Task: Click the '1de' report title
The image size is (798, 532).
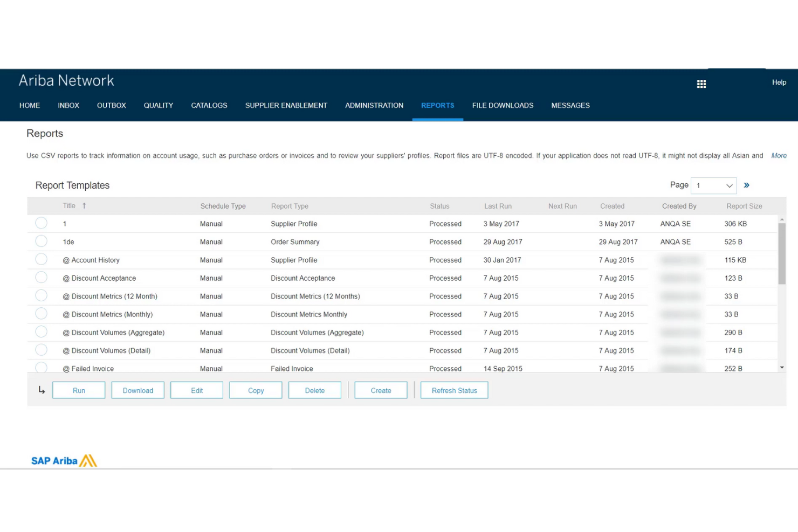Action: click(68, 242)
